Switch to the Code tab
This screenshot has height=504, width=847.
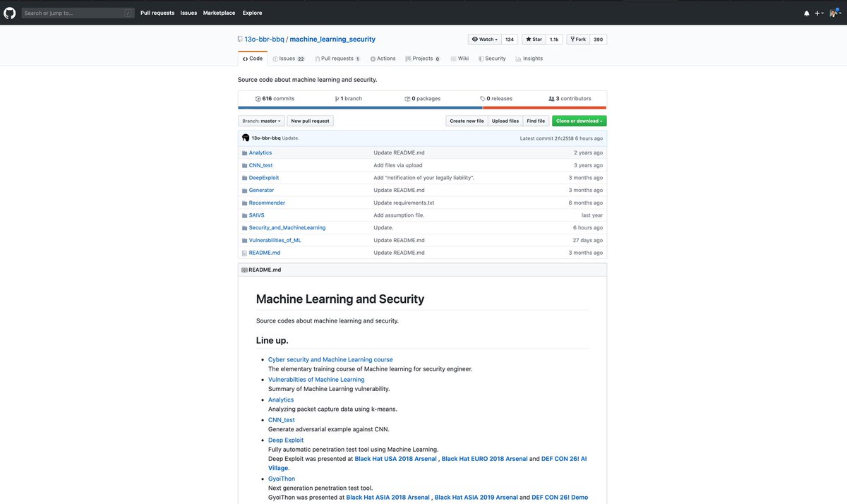click(253, 59)
